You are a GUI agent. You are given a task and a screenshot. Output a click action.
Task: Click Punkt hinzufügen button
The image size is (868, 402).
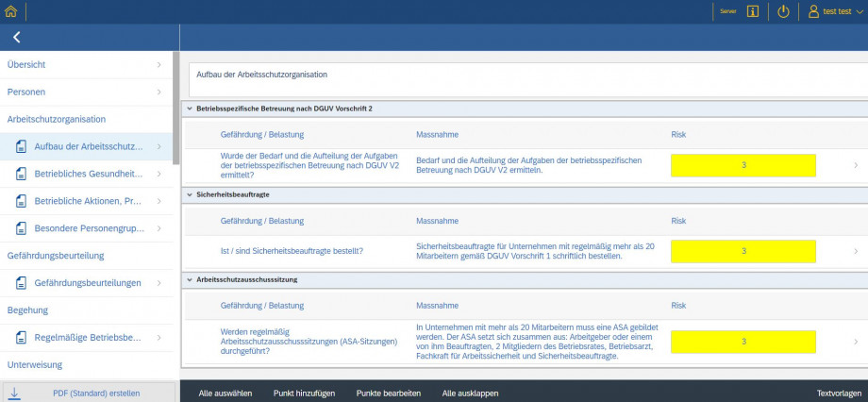tap(304, 394)
